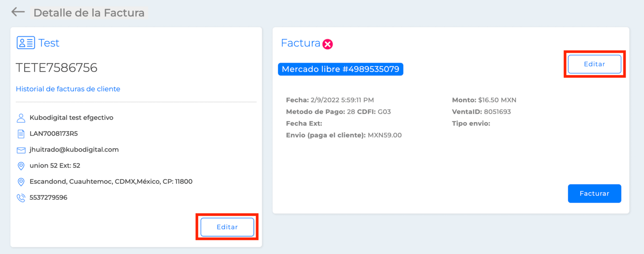The width and height of the screenshot is (644, 254).
Task: Select the Factura heading text
Action: click(301, 43)
